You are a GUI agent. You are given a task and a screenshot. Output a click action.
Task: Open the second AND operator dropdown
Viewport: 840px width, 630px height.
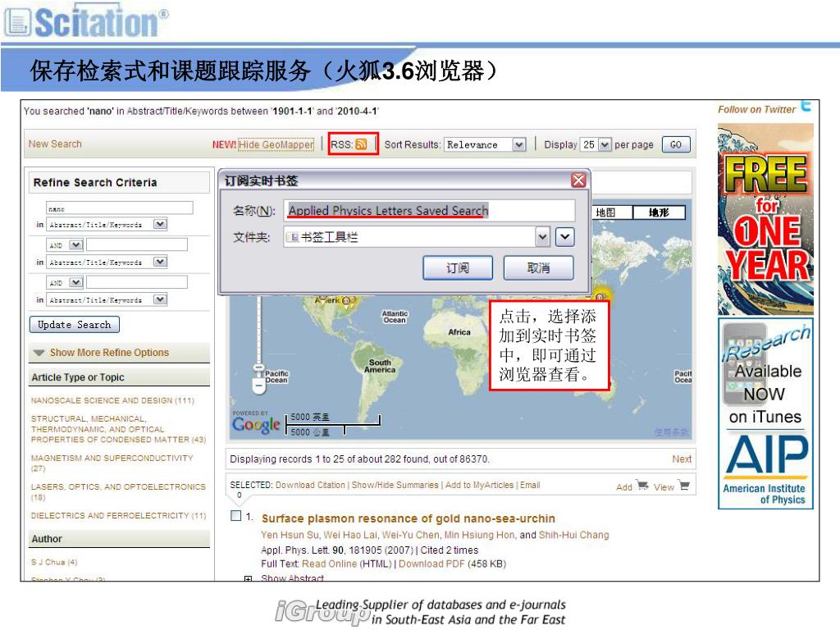tap(76, 282)
